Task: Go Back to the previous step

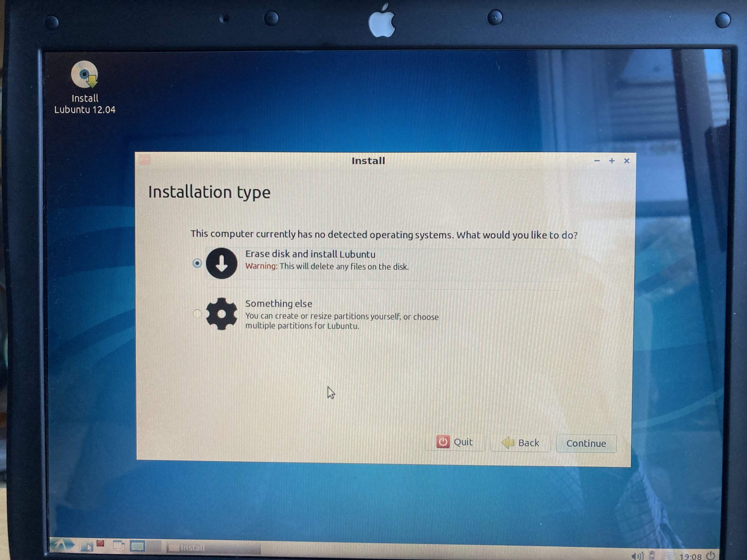Action: [x=520, y=443]
